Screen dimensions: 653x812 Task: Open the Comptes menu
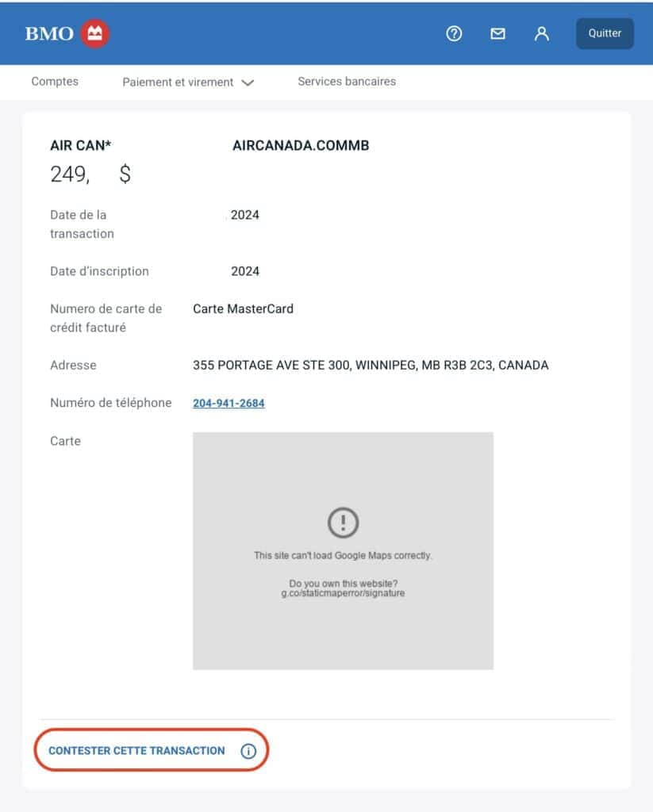pos(55,82)
